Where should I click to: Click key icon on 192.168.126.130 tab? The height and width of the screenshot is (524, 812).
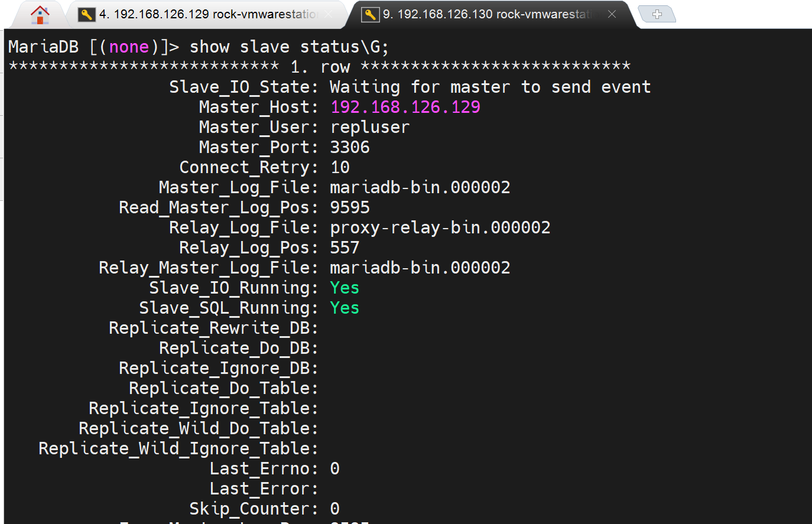(371, 14)
